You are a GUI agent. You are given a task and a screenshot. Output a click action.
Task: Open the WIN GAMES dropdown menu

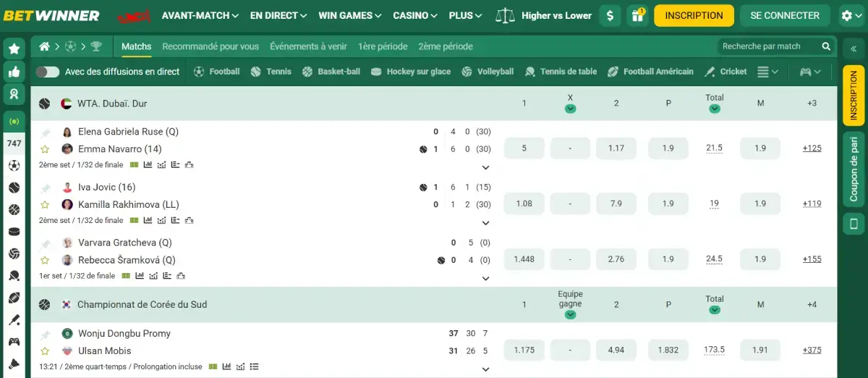pyautogui.click(x=350, y=15)
